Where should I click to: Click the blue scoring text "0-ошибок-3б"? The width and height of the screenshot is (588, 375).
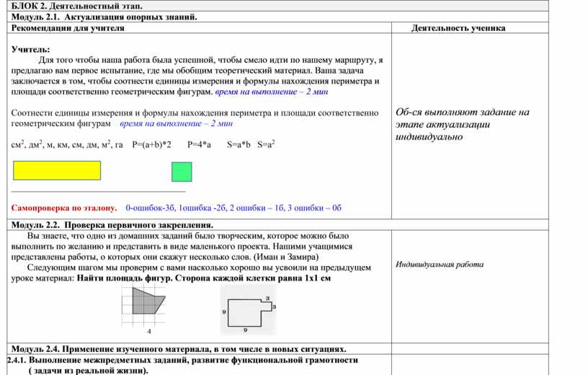(151, 208)
